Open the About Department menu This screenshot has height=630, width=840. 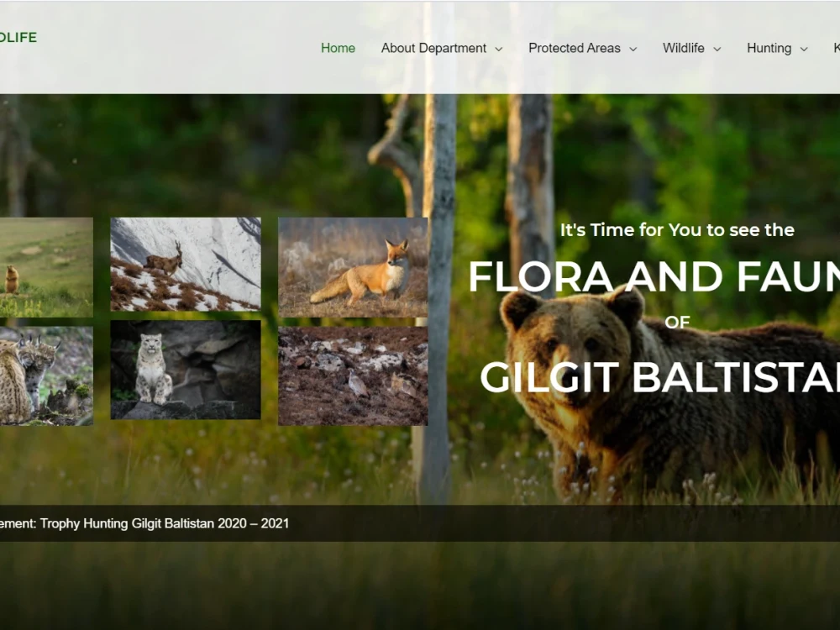(x=433, y=48)
